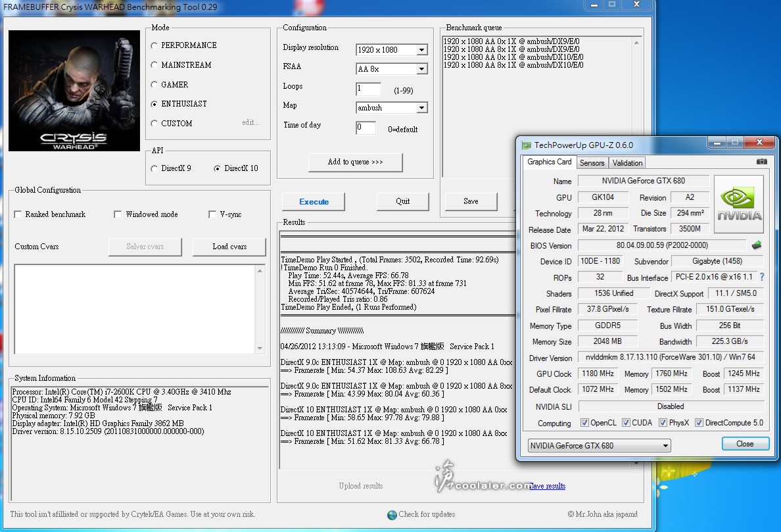Click the Save results link
Viewport: 781px width, 532px height.
547,486
